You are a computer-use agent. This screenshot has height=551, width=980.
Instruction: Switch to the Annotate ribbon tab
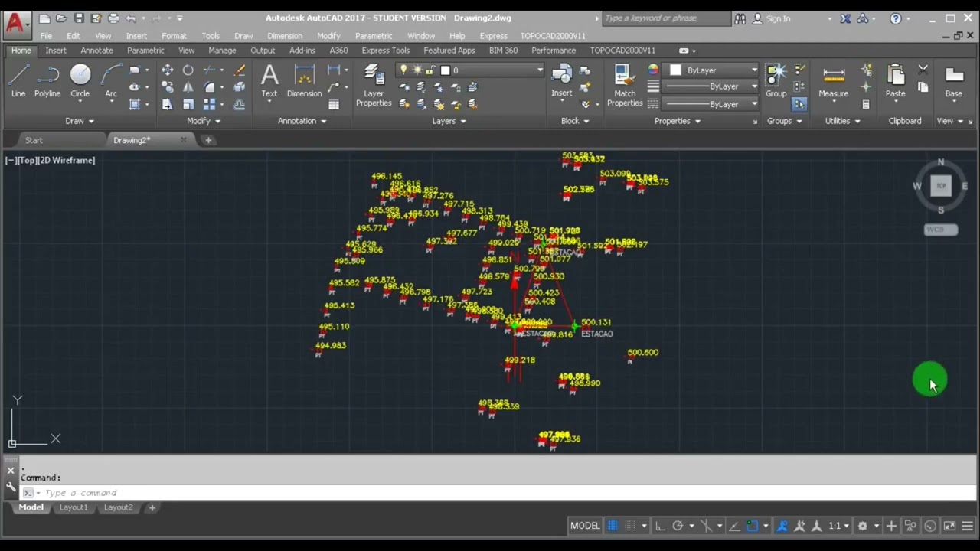96,51
